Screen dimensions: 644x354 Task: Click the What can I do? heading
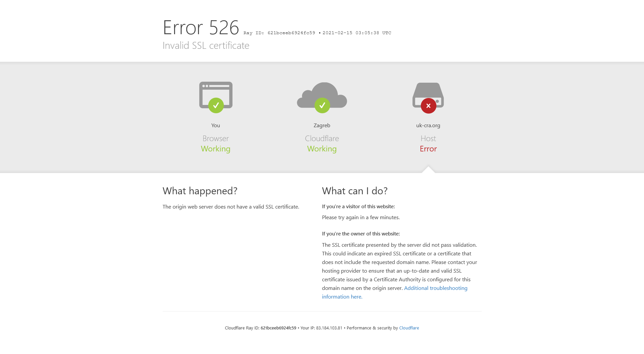tap(355, 191)
